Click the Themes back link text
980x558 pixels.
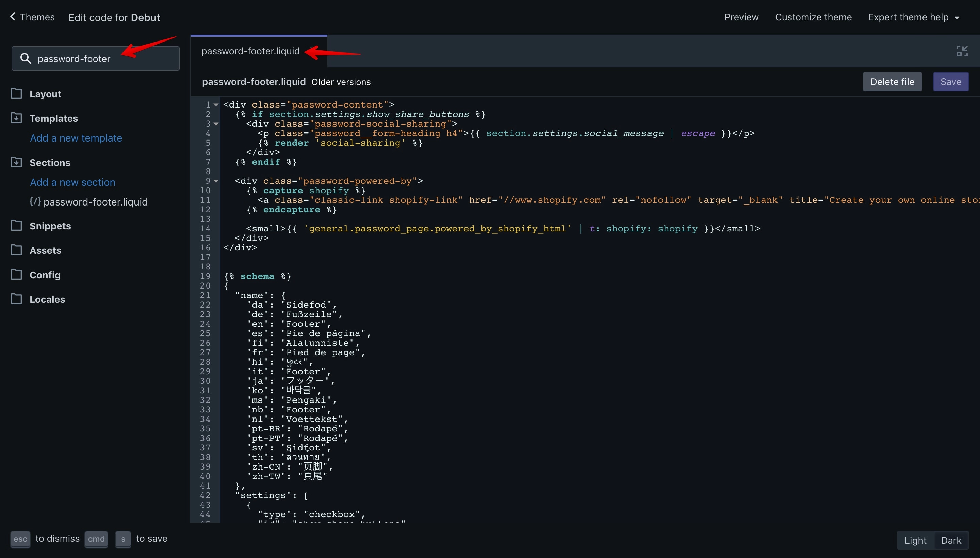pyautogui.click(x=37, y=17)
